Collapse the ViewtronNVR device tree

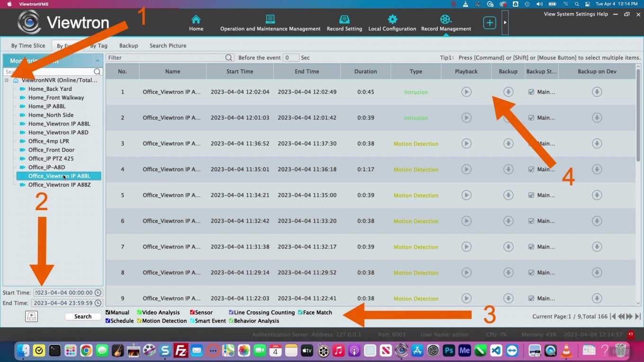[7, 80]
